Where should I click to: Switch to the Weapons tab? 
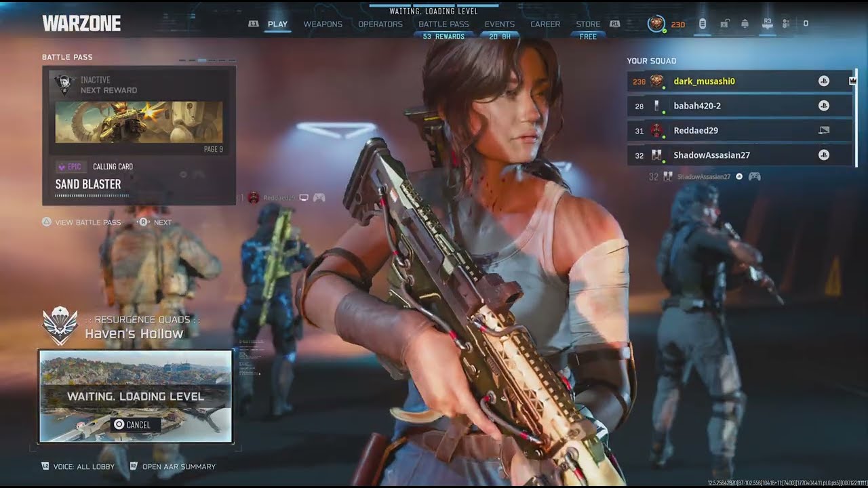tap(323, 24)
